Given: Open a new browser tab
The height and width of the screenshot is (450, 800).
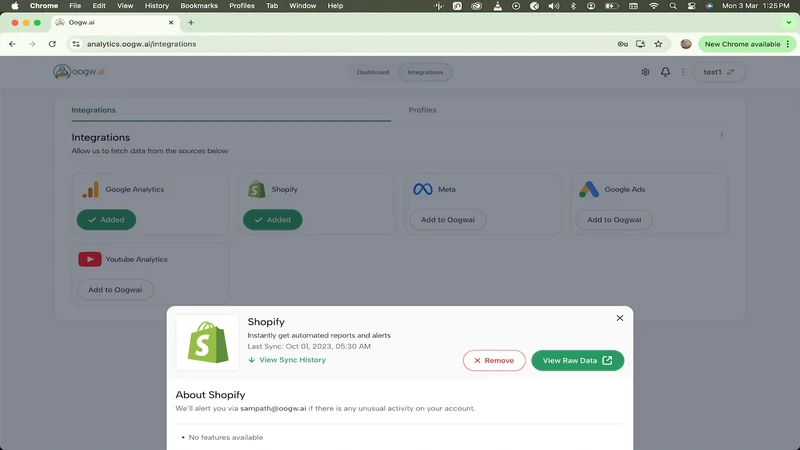Looking at the screenshot, I should tap(191, 22).
